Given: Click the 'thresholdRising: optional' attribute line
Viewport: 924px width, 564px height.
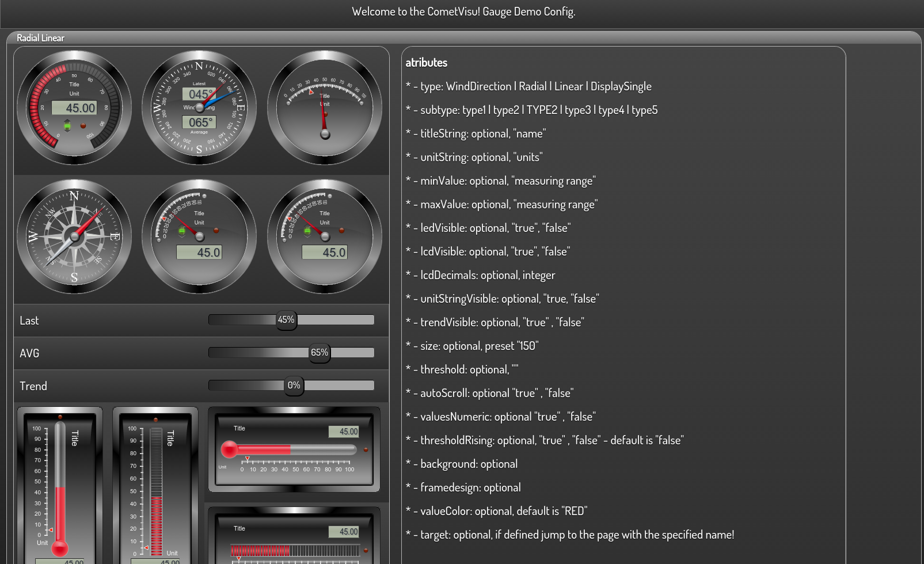Looking at the screenshot, I should (x=545, y=440).
